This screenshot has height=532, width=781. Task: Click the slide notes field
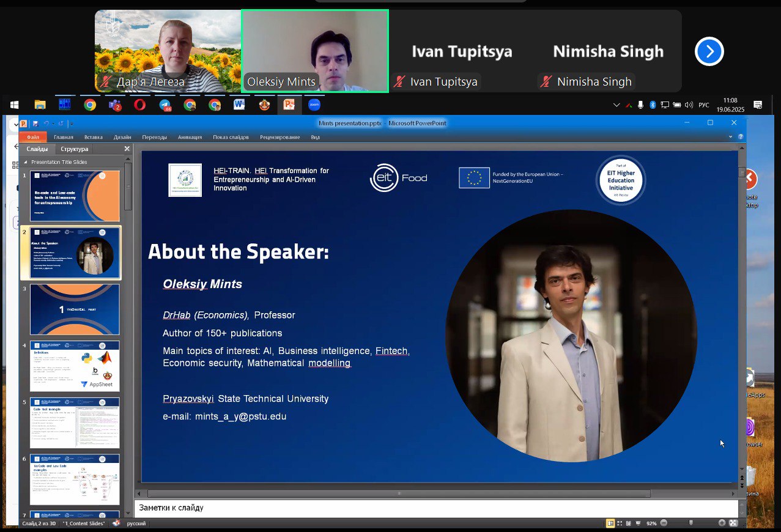click(428, 508)
